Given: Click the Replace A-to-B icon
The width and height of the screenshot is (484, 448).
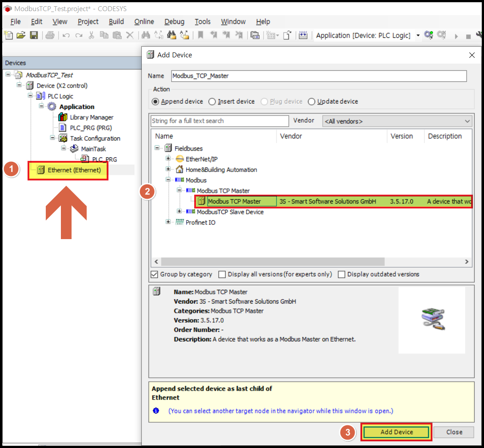Looking at the screenshot, I should pos(159,36).
